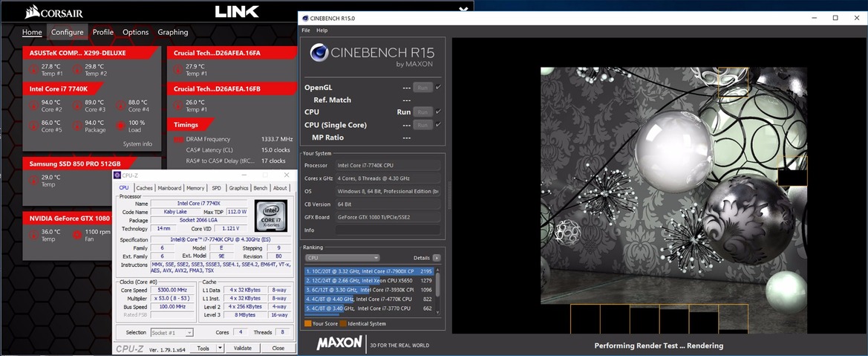Close the Corsair Link window
The width and height of the screenshot is (868, 356).
(464, 10)
